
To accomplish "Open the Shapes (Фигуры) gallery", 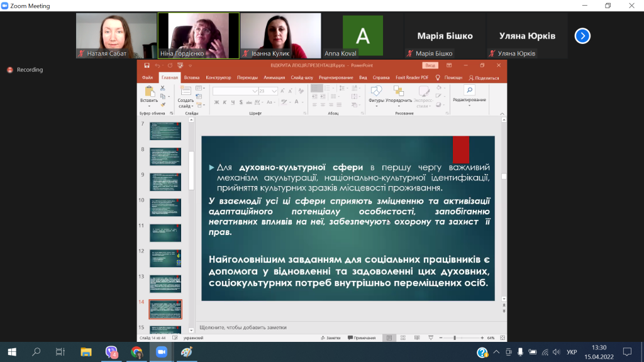I will pos(376,92).
